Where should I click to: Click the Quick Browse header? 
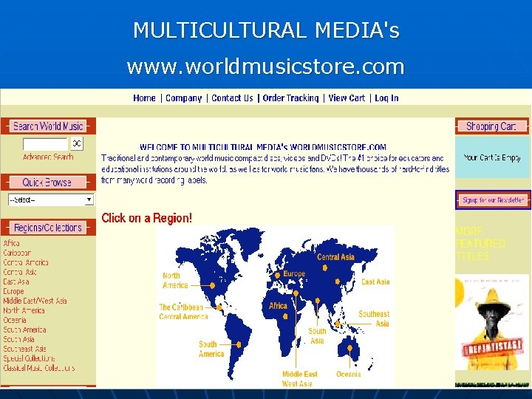click(x=48, y=183)
